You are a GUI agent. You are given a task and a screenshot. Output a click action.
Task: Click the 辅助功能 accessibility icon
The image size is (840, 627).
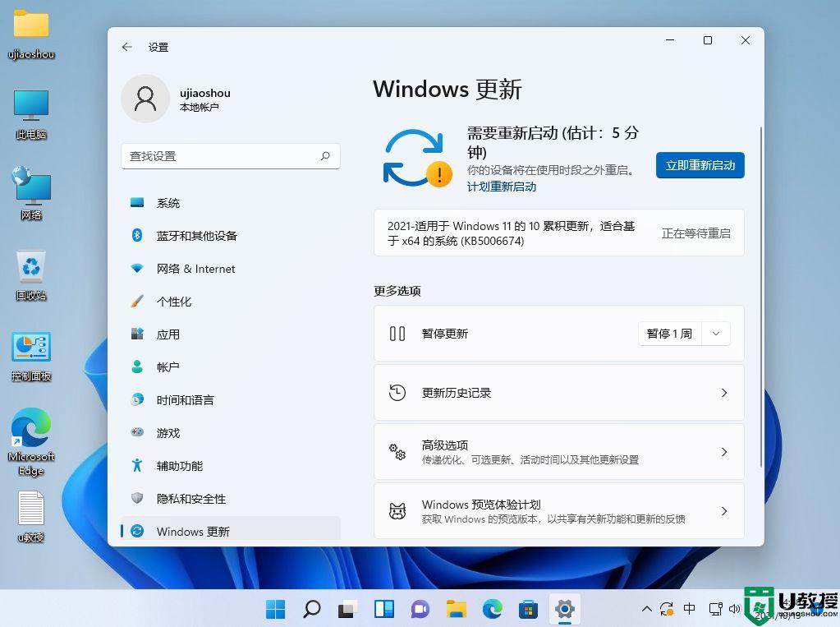(137, 466)
